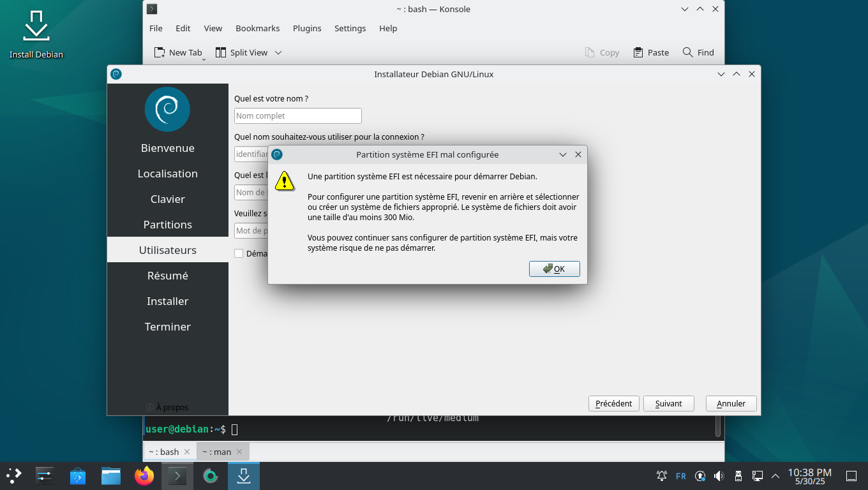Click the New Tab button in Konsole
The width and height of the screenshot is (868, 490).
178,52
